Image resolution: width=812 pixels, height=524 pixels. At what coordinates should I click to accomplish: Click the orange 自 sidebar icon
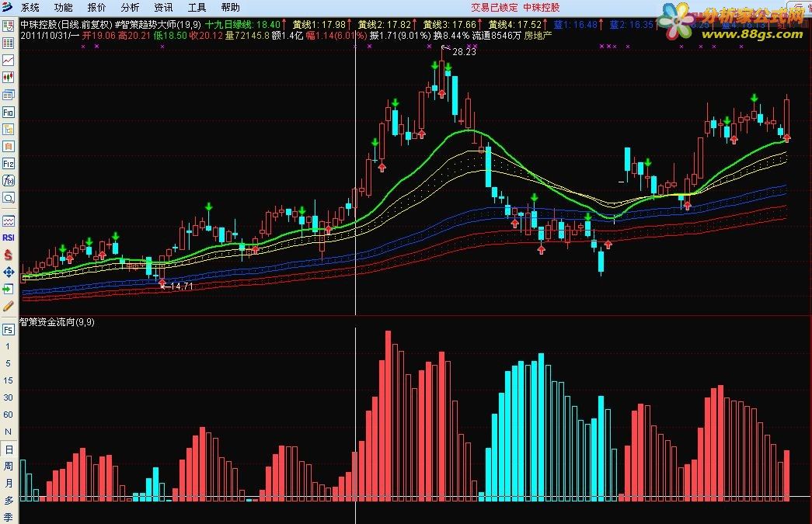9,147
